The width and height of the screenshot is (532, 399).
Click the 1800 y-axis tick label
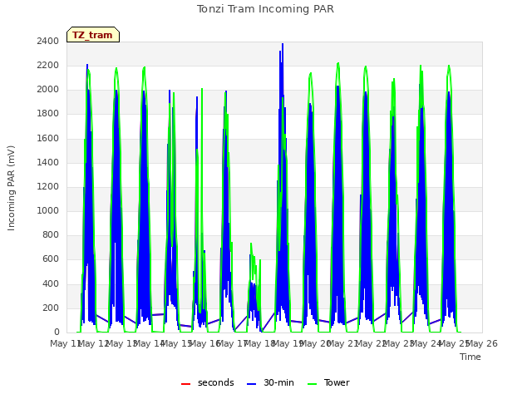point(48,114)
